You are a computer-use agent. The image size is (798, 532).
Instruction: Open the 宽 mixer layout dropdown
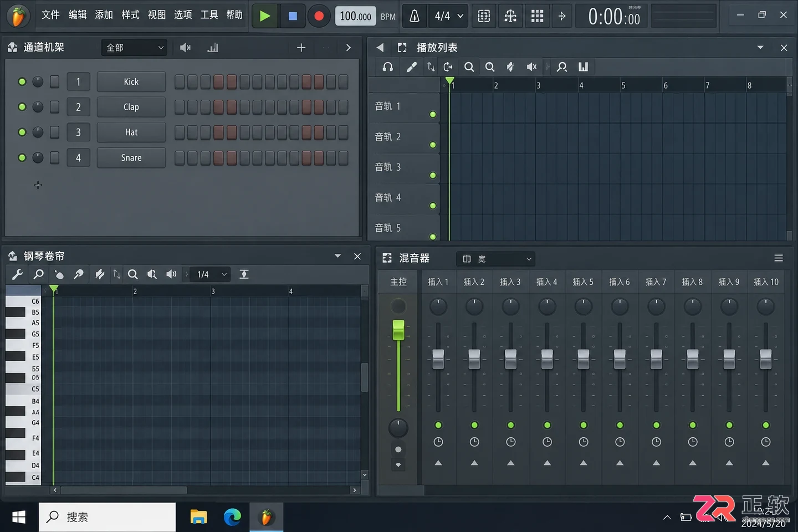coord(496,259)
